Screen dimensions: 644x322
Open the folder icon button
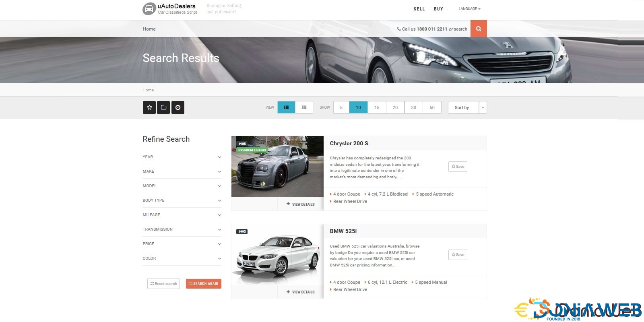pyautogui.click(x=163, y=107)
